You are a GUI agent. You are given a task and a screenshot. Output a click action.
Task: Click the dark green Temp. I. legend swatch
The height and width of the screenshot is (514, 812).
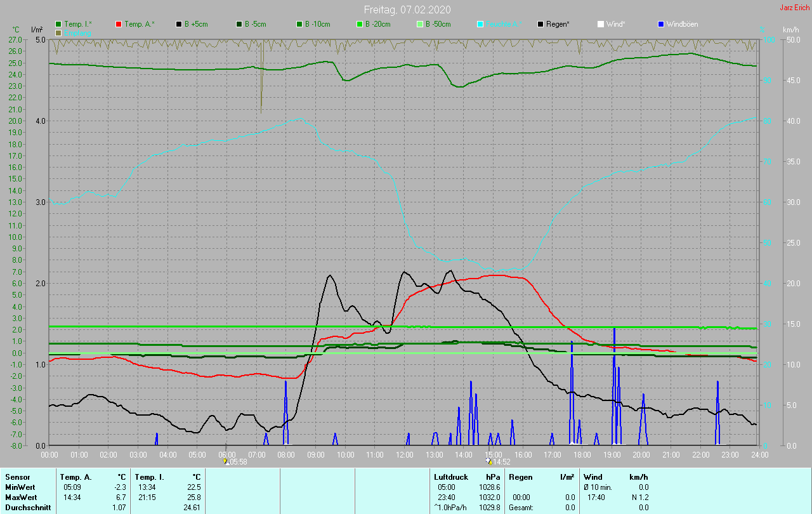coord(58,24)
